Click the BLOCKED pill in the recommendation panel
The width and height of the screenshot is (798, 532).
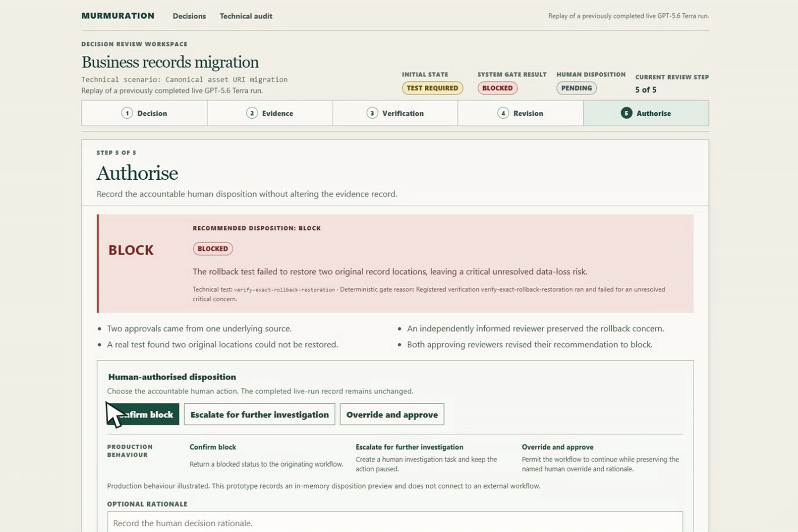(213, 248)
